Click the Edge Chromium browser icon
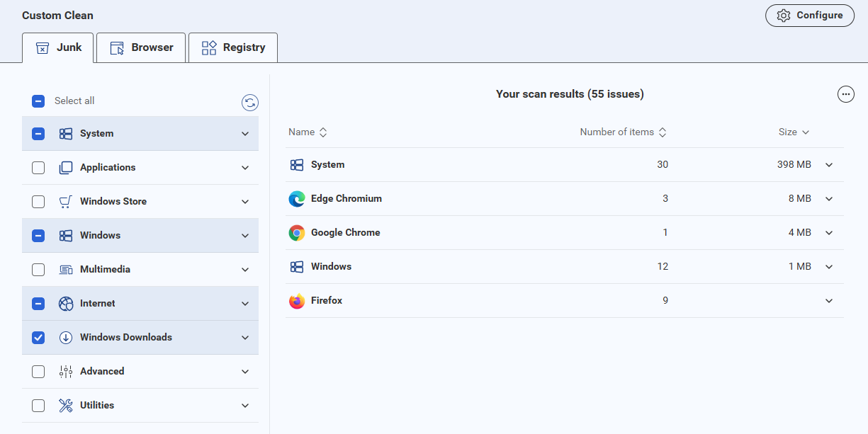 click(297, 199)
